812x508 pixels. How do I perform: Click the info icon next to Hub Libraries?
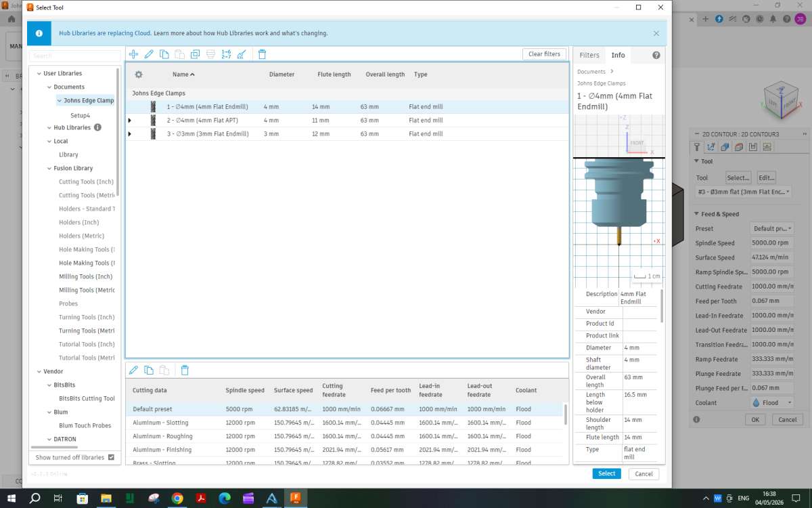pyautogui.click(x=97, y=127)
